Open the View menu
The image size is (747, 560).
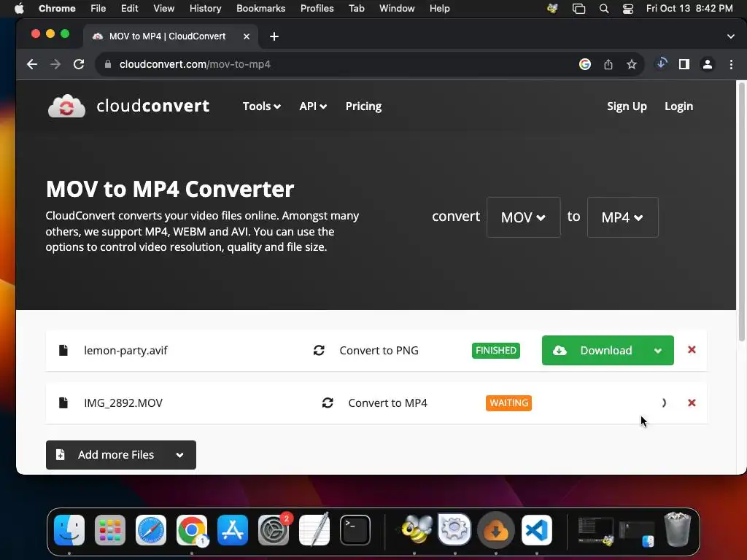click(x=163, y=9)
